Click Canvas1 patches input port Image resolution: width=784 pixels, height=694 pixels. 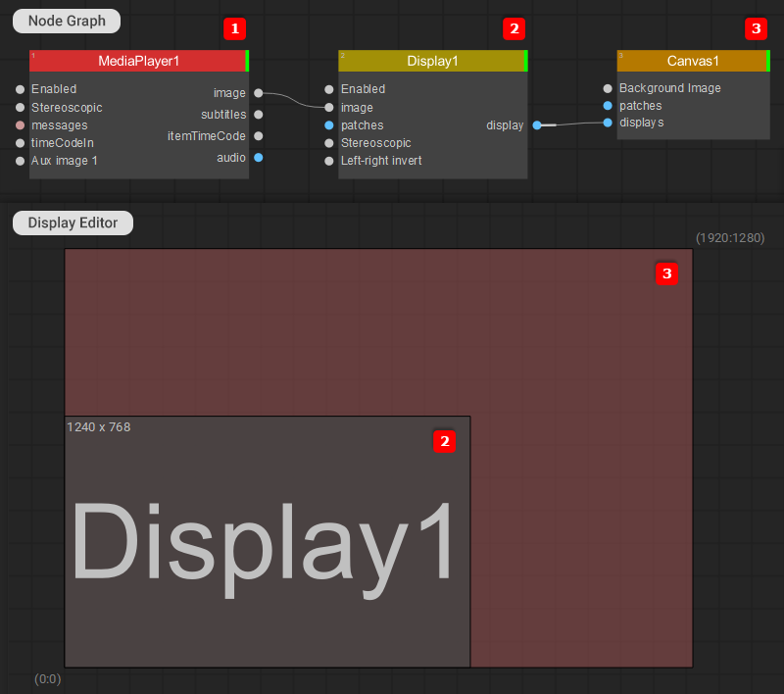point(608,106)
